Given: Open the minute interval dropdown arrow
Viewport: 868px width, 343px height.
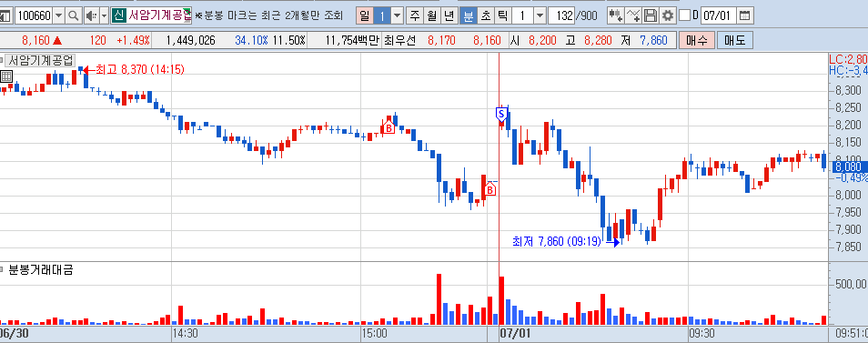Looking at the screenshot, I should click(x=540, y=15).
